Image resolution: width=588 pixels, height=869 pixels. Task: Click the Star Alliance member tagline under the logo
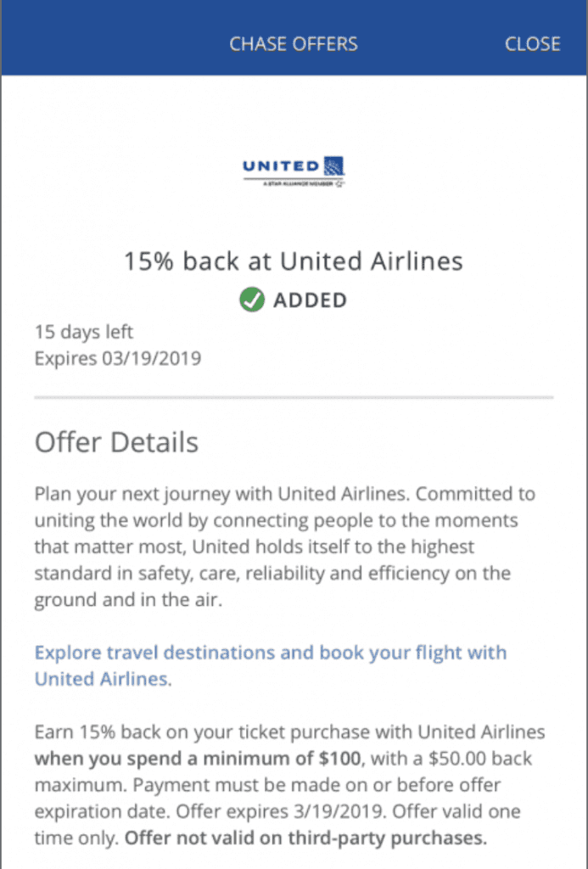click(x=291, y=182)
